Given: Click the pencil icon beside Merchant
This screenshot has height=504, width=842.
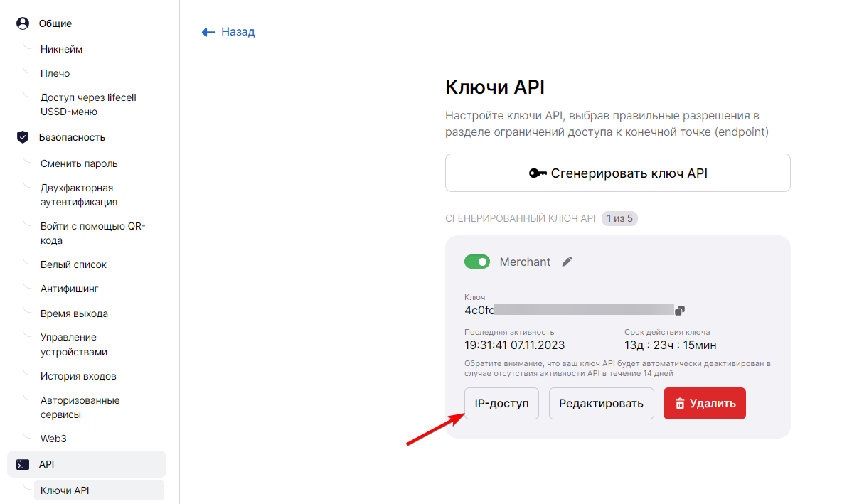Looking at the screenshot, I should tap(567, 262).
